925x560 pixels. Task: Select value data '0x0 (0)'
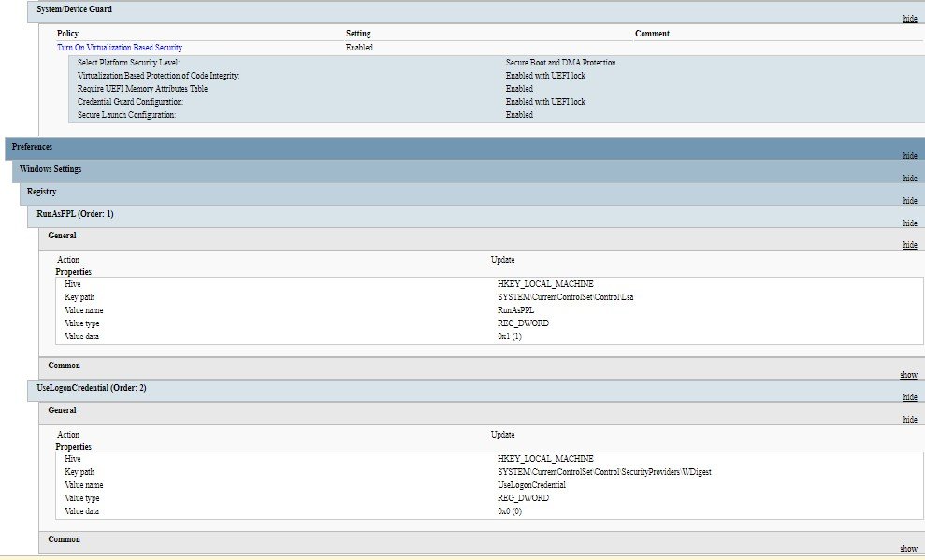point(510,511)
